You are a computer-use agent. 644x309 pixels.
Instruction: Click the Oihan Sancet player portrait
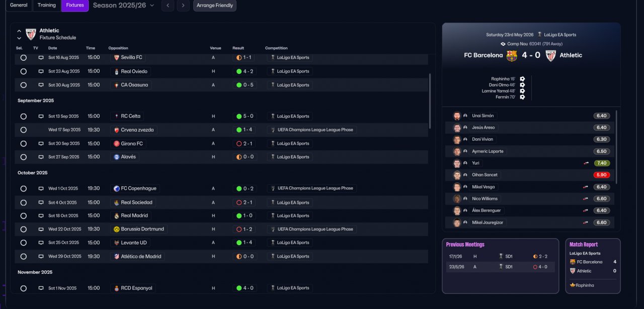(457, 175)
